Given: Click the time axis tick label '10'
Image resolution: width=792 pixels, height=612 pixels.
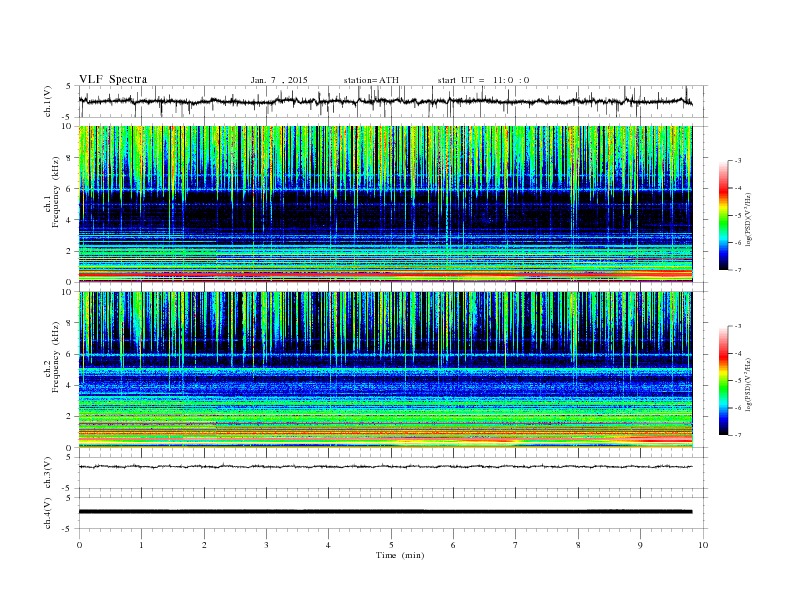Looking at the screenshot, I should pos(703,545).
